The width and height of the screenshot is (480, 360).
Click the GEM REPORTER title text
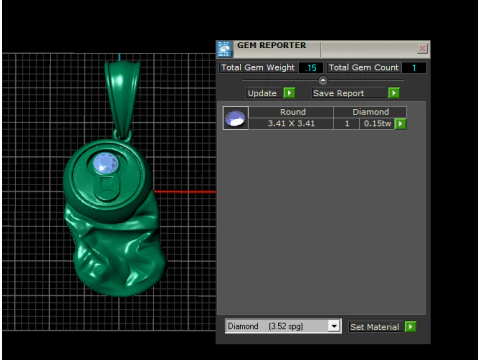271,45
